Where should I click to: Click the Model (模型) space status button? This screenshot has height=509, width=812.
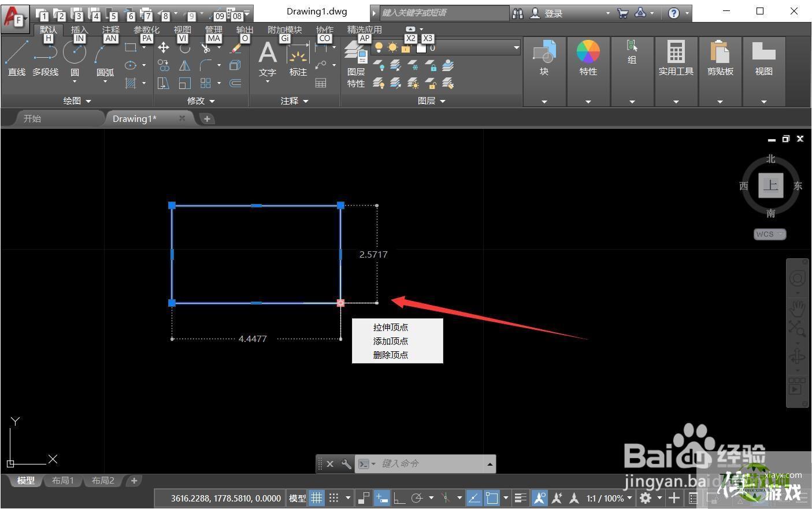pos(297,498)
